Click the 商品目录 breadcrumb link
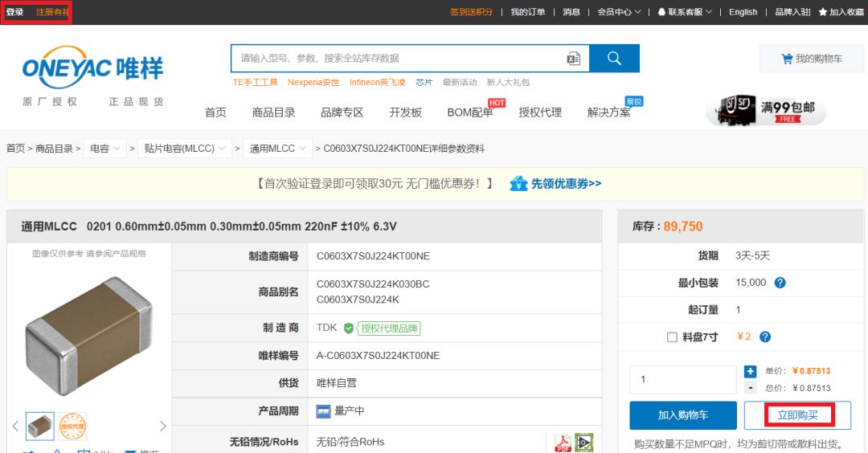Viewport: 868px width, 453px height. pos(55,149)
